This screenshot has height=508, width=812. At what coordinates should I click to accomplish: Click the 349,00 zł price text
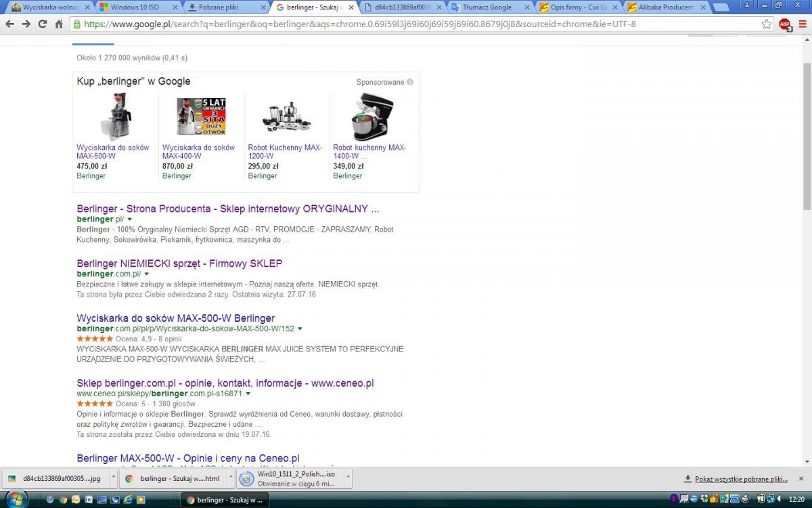[348, 166]
